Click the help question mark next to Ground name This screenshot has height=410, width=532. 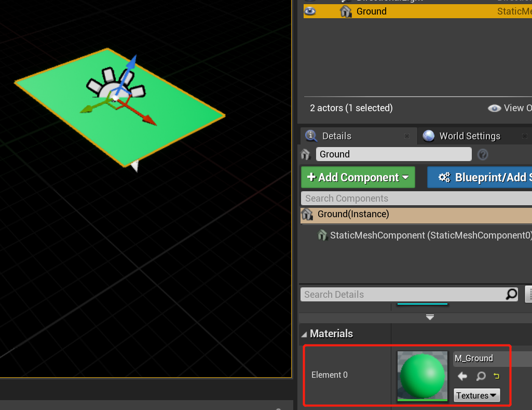pos(483,154)
